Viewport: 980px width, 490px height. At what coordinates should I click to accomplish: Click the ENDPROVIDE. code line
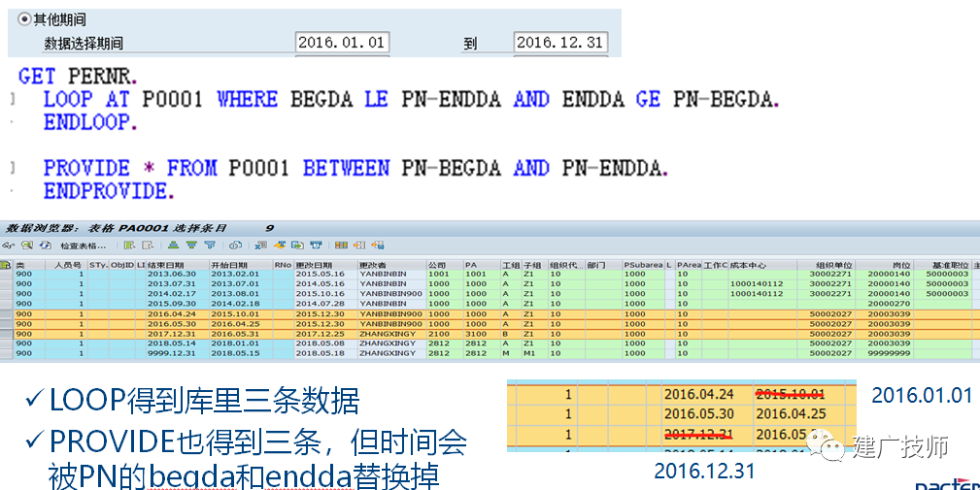tap(109, 191)
